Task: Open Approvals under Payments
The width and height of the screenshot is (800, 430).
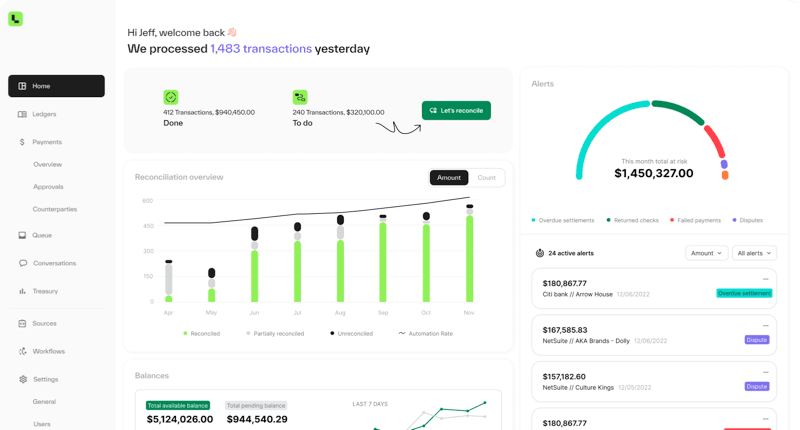Action: tap(48, 187)
